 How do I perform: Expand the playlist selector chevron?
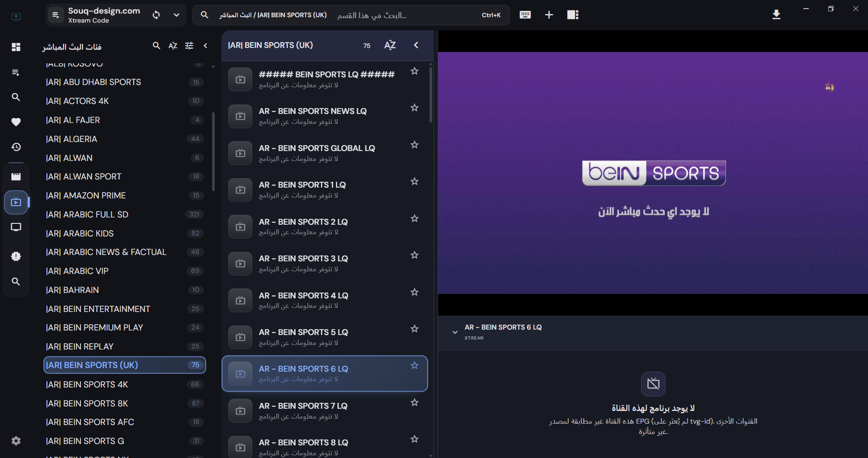[176, 15]
